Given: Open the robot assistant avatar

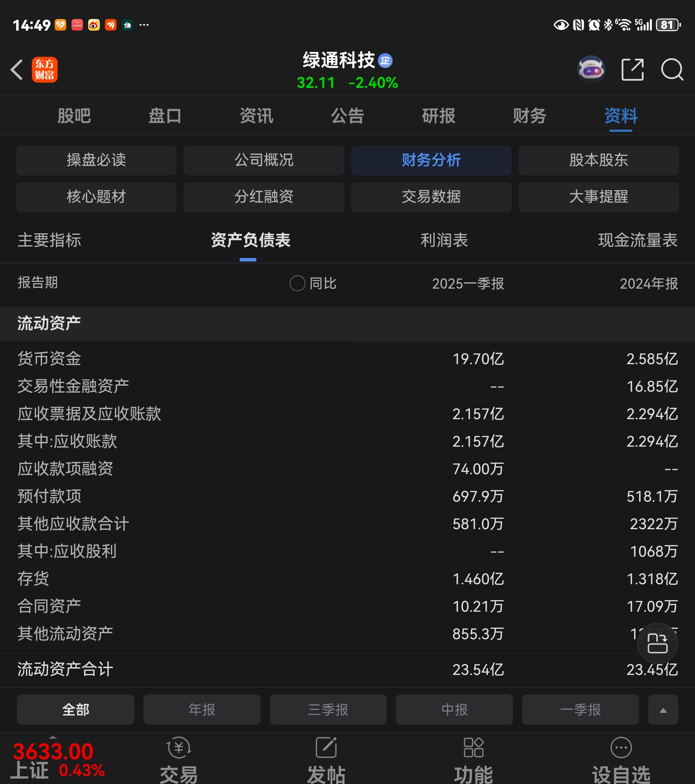Looking at the screenshot, I should coord(591,70).
